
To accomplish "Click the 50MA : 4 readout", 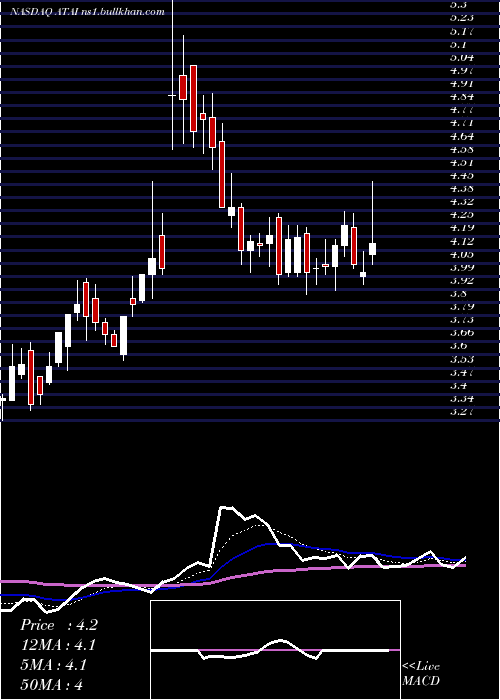I will pos(52,684).
